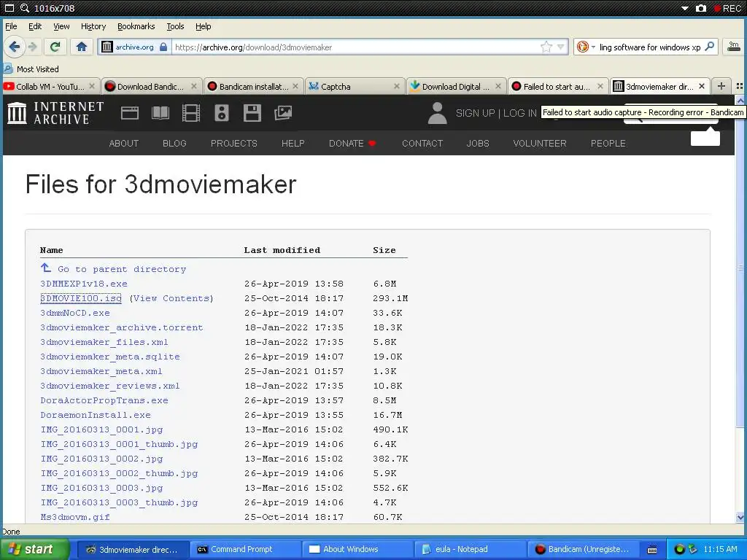Screen dimensions: 747x560
Task: Open the Most Visited bookmarks folder
Action: tap(31, 69)
